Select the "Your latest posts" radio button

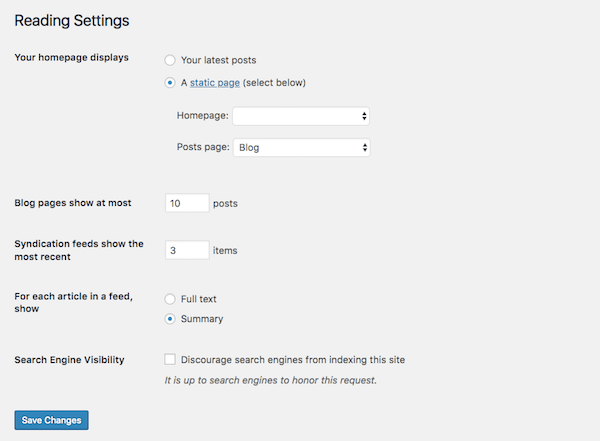170,61
